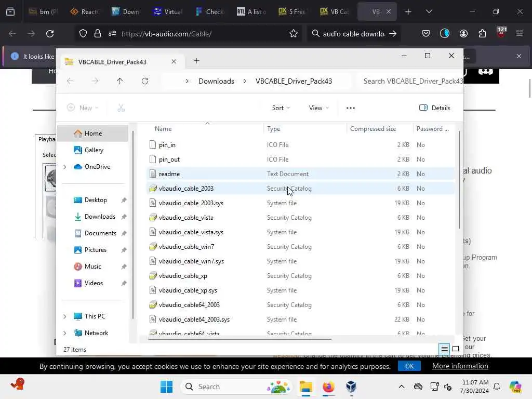Unpin Desktop using its pin icon
Viewport: 532px width, 399px height.
pyautogui.click(x=124, y=200)
